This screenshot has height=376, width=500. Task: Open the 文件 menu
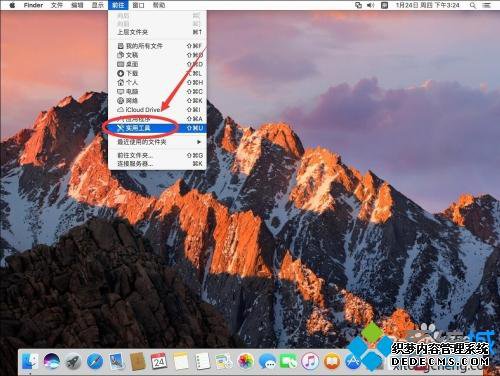click(x=57, y=5)
